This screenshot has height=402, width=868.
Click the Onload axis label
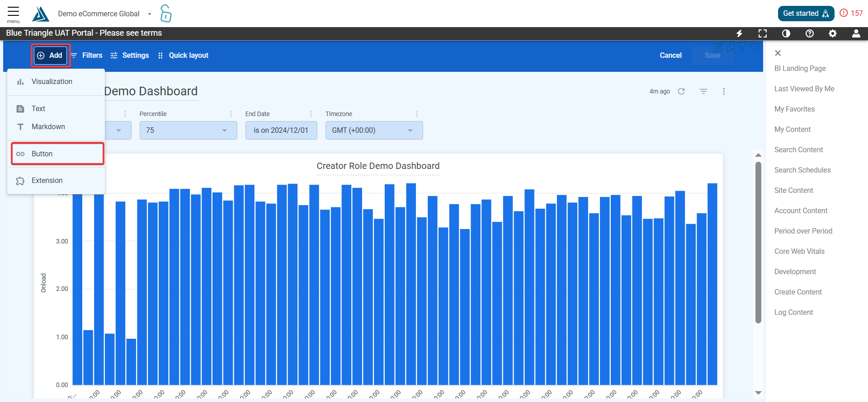pyautogui.click(x=43, y=283)
